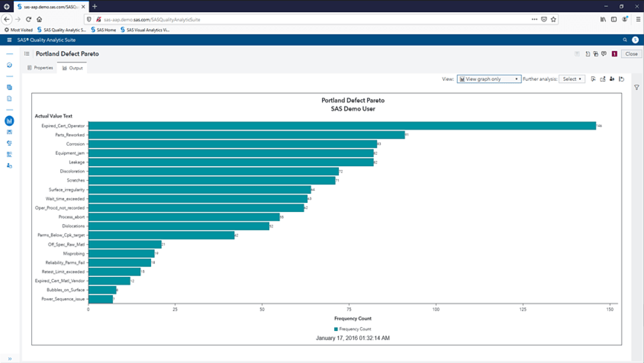
Task: Go back with browser back arrow
Action: coord(7,19)
